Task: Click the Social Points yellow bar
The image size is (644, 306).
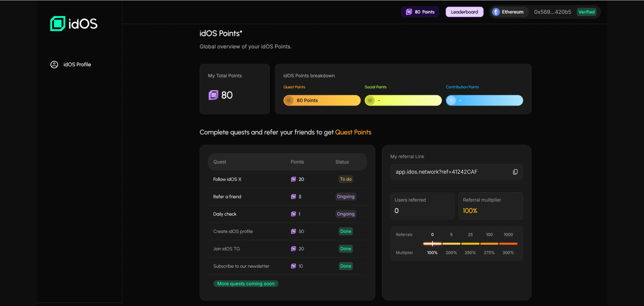Action: (x=403, y=100)
